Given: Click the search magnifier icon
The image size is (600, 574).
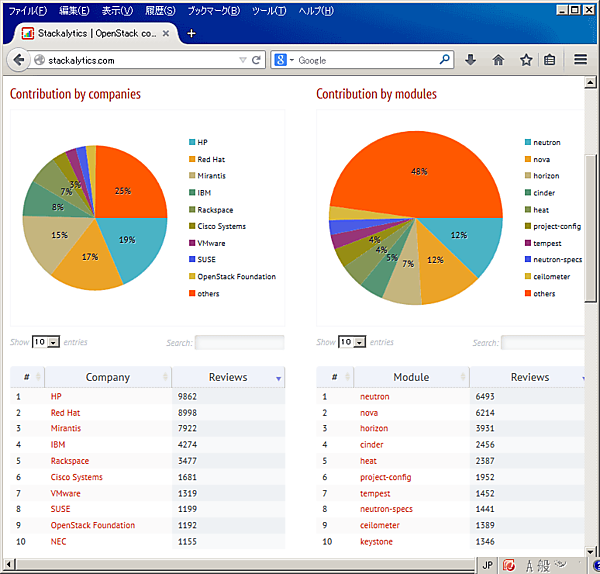Looking at the screenshot, I should click(x=444, y=59).
